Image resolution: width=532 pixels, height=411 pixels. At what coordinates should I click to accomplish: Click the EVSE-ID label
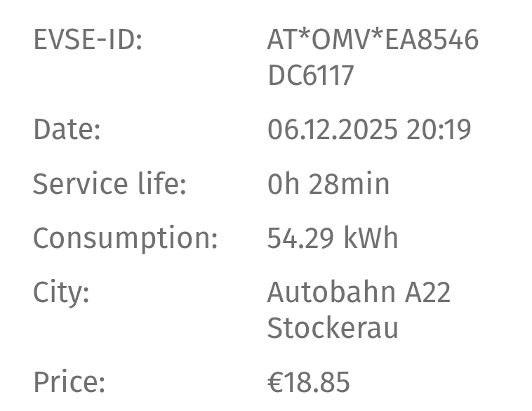[87, 40]
